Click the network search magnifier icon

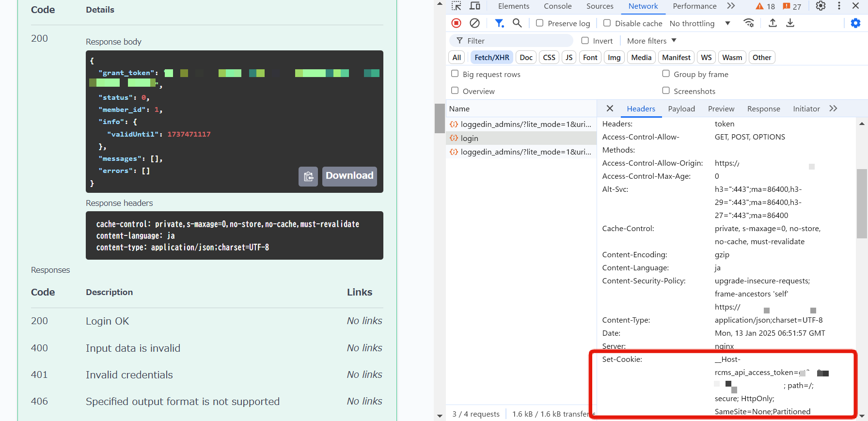517,23
